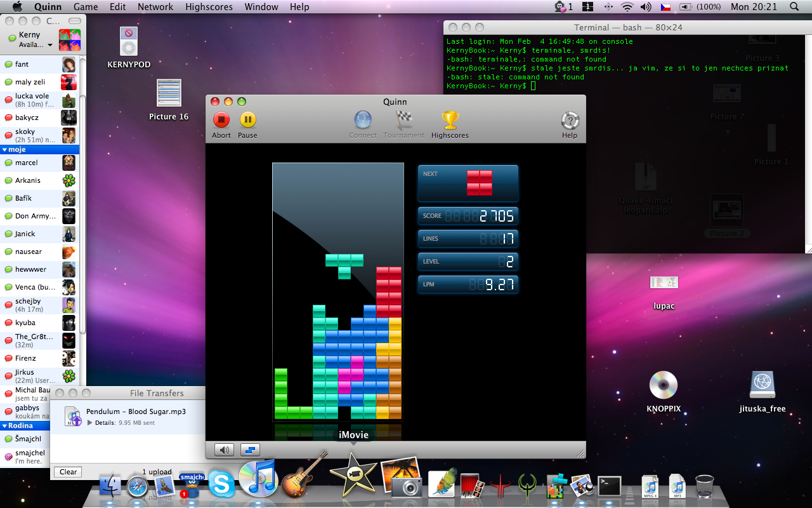Image resolution: width=812 pixels, height=508 pixels.
Task: Open the Network menu
Action: pos(155,7)
